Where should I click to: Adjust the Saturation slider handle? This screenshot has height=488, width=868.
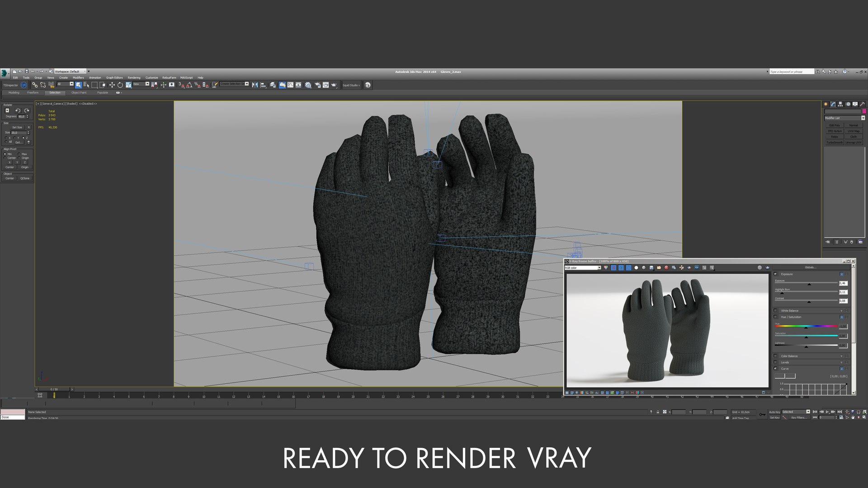point(806,337)
